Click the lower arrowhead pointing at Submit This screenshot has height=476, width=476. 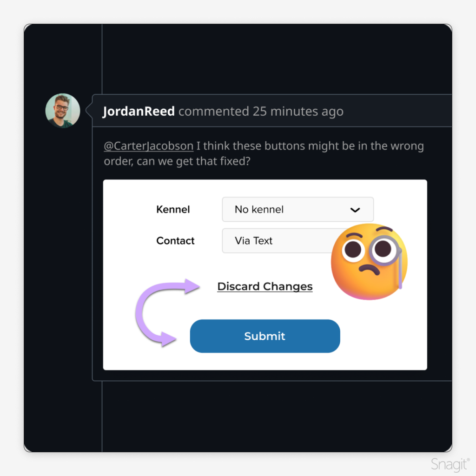click(x=168, y=339)
